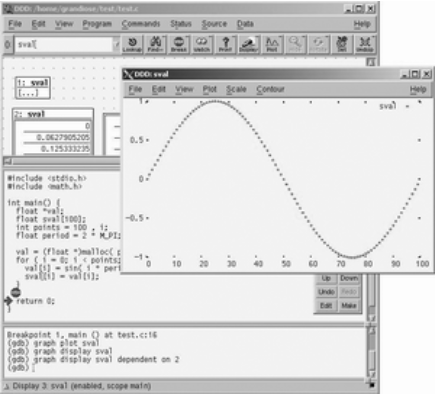Click the Display toolbar icon

249,44
